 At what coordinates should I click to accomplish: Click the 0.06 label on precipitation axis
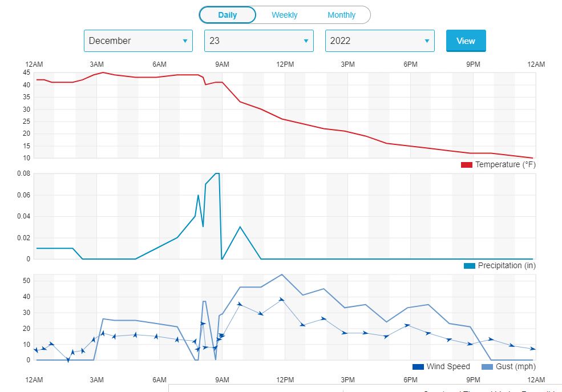tap(23, 195)
